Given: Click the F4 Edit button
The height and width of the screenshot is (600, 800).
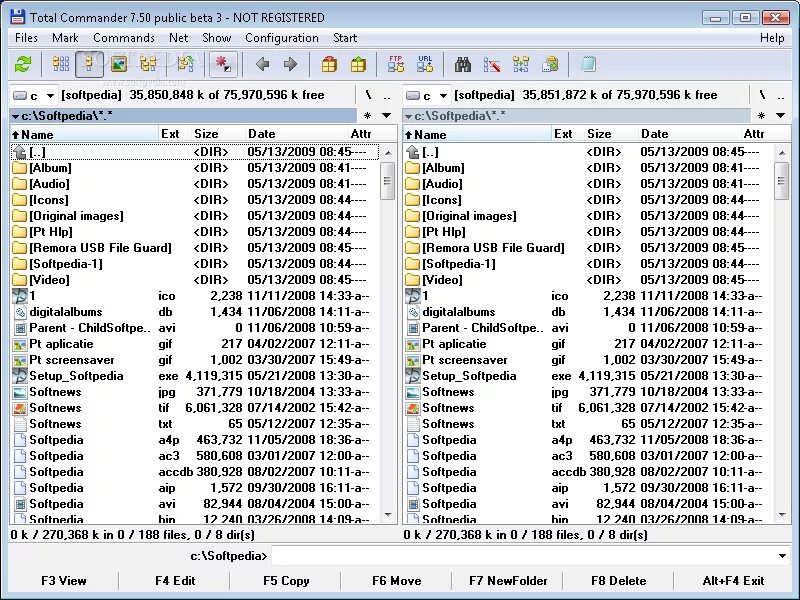Looking at the screenshot, I should click(x=175, y=581).
